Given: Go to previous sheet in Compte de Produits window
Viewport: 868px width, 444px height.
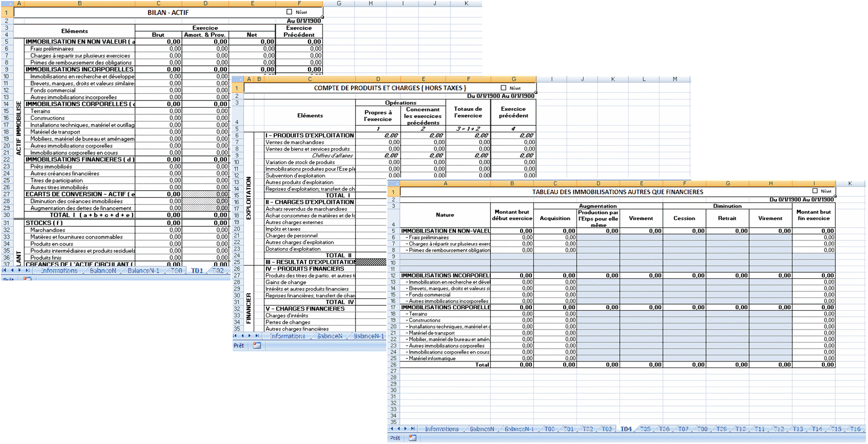Looking at the screenshot, I should point(243,336).
